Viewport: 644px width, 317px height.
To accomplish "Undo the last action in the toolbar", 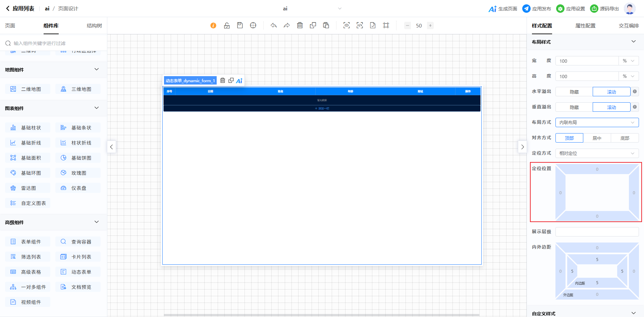I will (274, 25).
